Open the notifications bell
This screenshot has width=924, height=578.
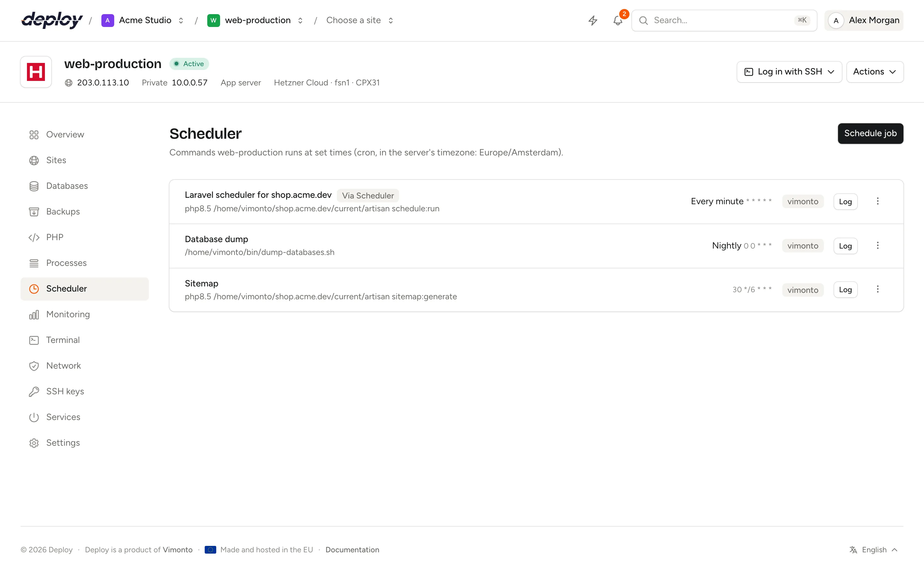pos(618,20)
